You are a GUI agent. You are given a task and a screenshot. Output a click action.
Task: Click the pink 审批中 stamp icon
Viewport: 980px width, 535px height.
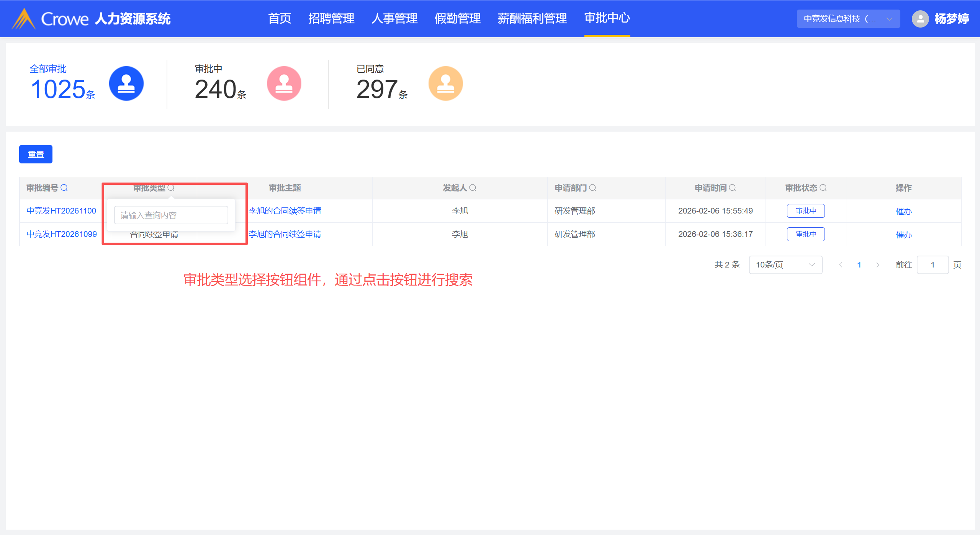click(x=284, y=83)
